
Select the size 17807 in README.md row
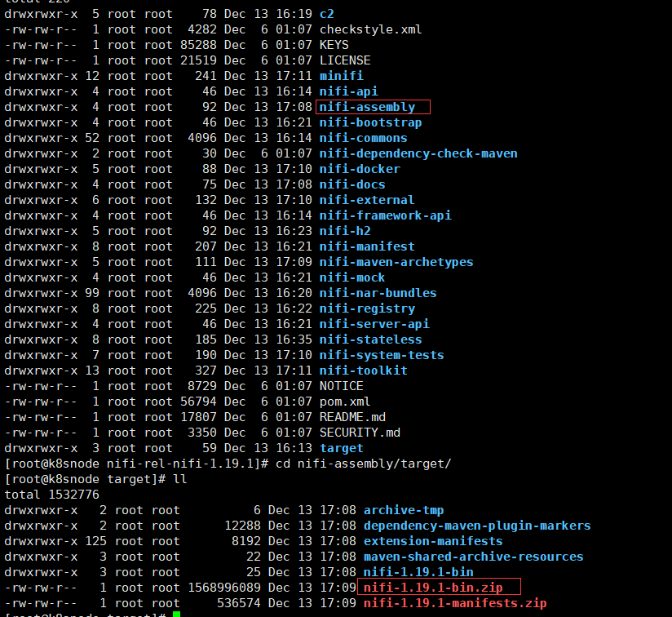198,417
